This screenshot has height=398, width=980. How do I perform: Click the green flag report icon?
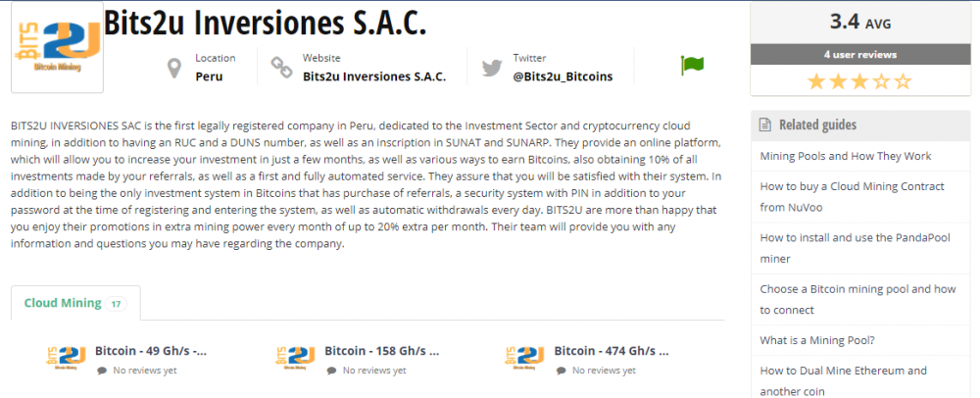pos(692,65)
